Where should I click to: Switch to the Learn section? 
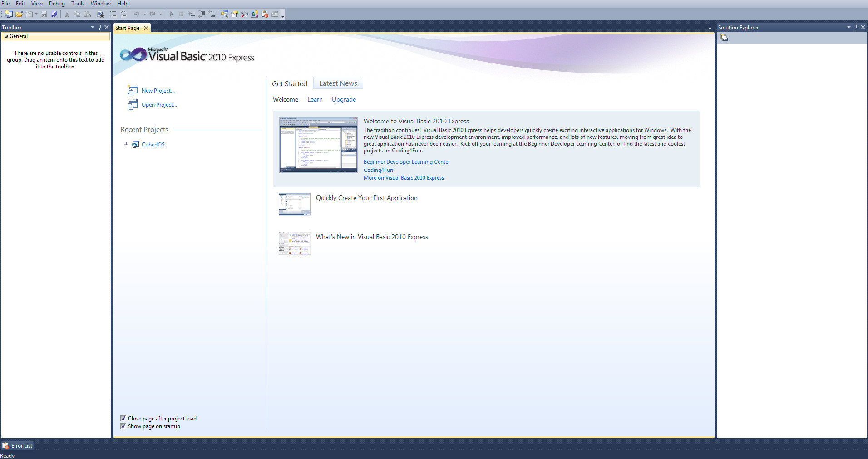315,99
